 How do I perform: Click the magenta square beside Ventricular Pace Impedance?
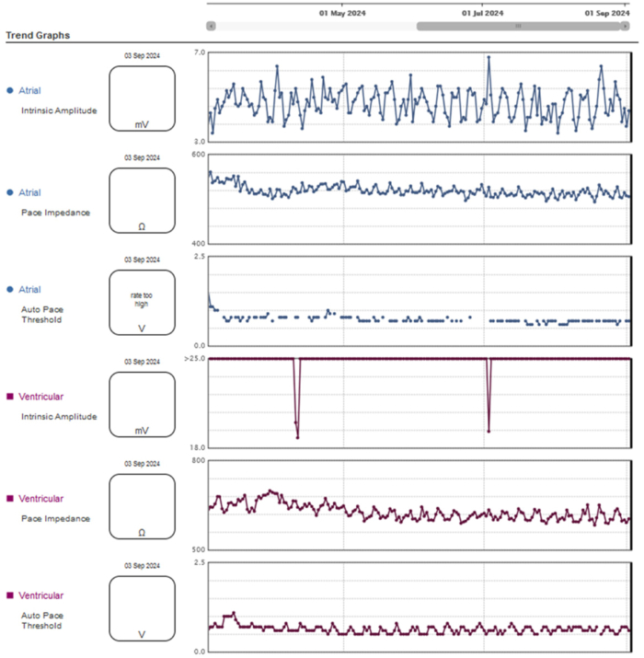(10, 499)
